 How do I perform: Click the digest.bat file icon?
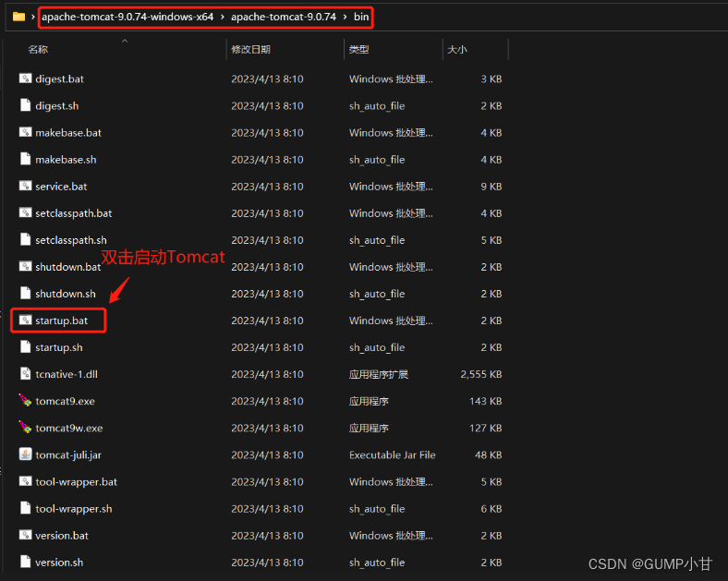tap(25, 79)
